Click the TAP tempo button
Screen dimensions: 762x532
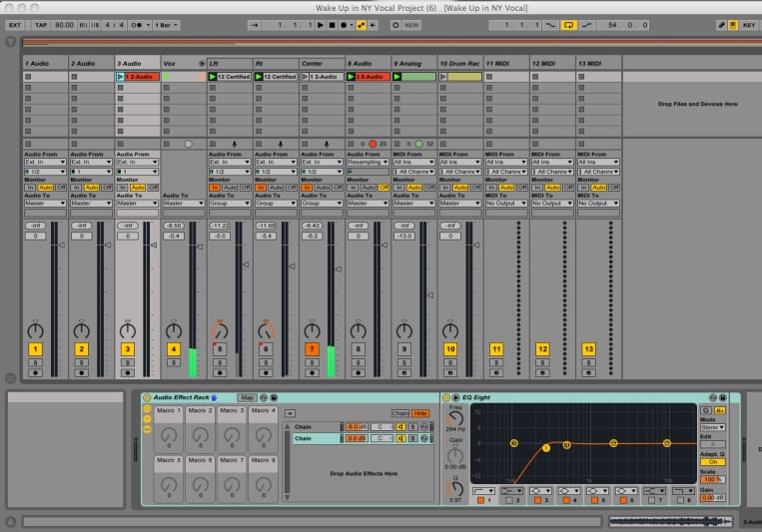[41, 25]
